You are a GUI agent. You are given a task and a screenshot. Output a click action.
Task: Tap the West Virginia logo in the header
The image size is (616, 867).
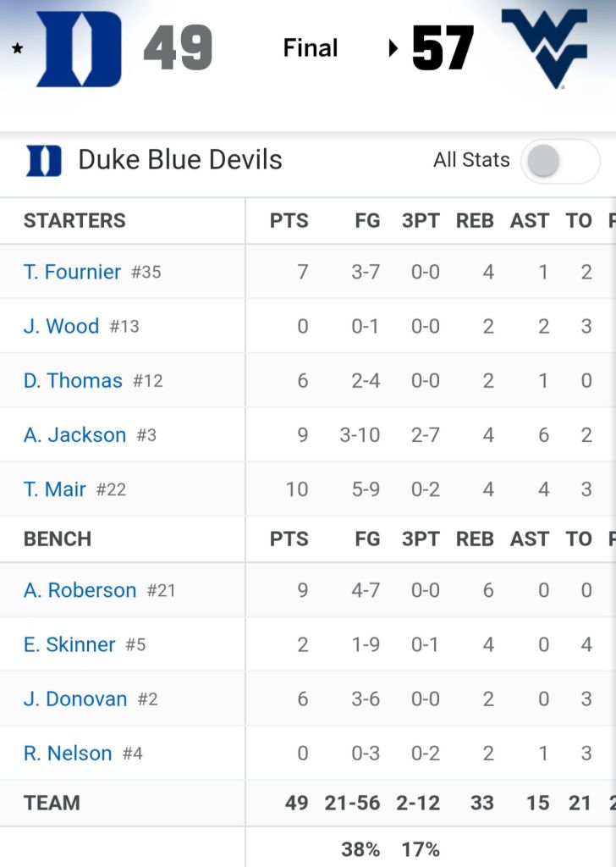pyautogui.click(x=544, y=47)
